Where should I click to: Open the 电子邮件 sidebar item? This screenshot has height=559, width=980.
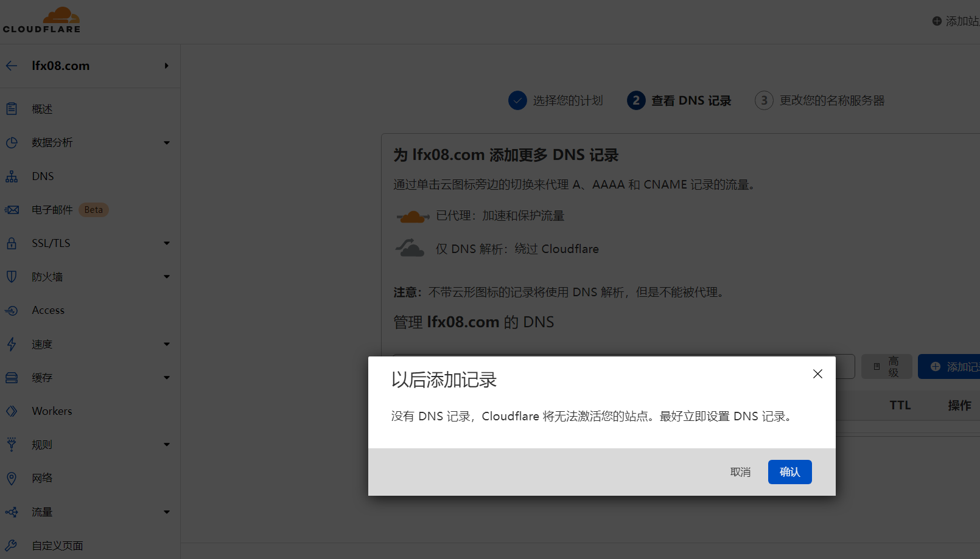pyautogui.click(x=52, y=210)
